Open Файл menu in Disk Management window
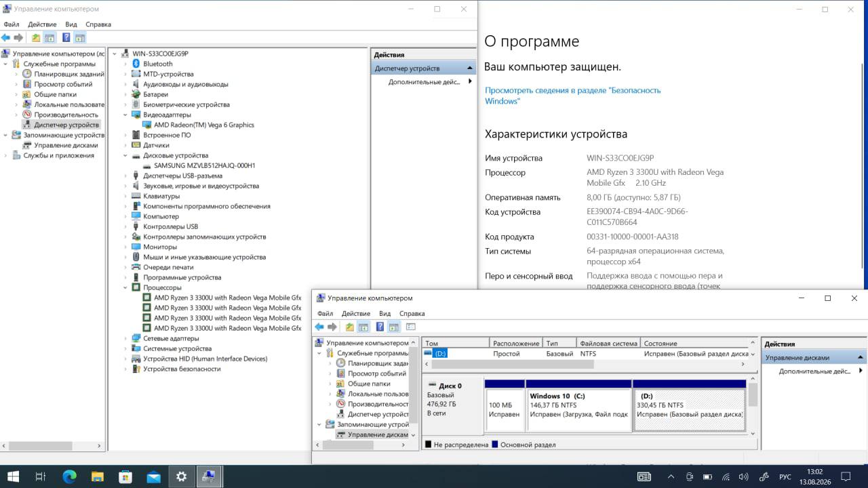The height and width of the screenshot is (488, 868). click(325, 314)
